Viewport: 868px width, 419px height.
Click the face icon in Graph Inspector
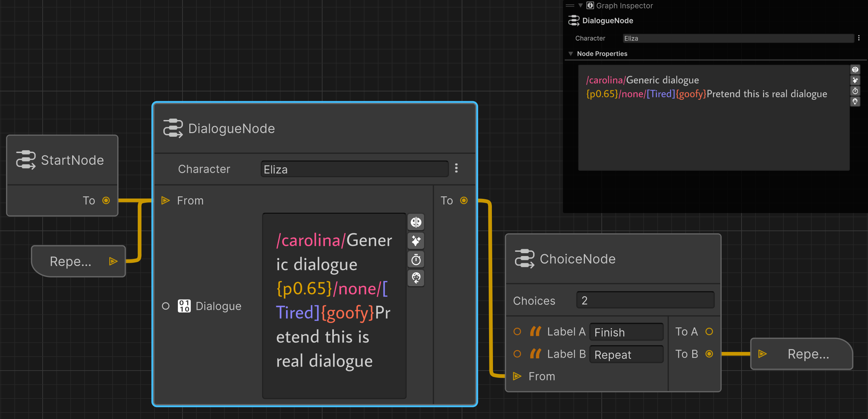pos(855,102)
